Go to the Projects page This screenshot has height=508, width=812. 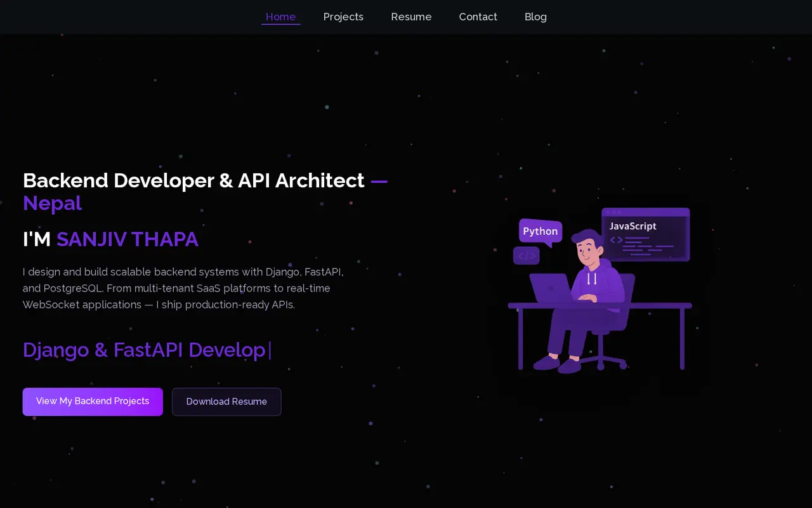click(x=343, y=17)
